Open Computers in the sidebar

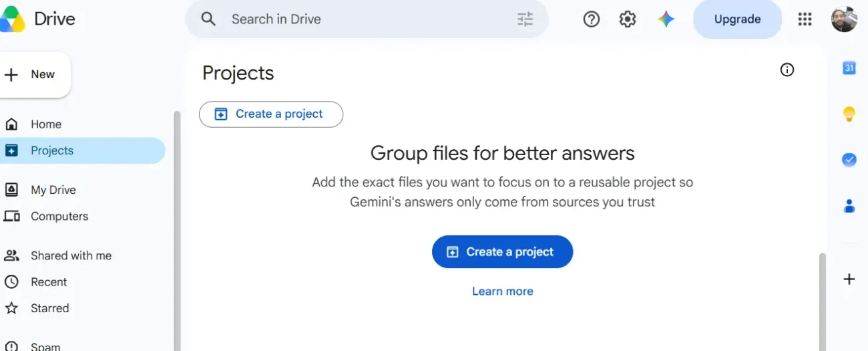point(83,217)
